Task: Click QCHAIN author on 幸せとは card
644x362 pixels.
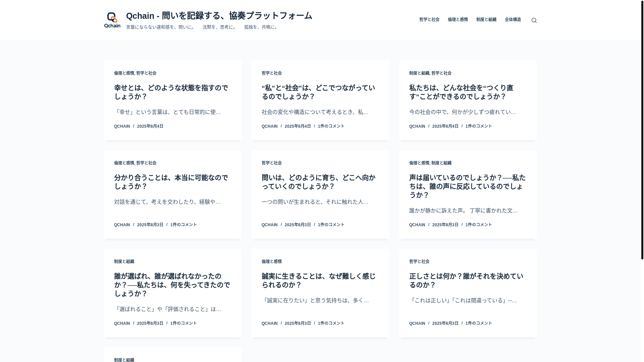Action: tap(122, 126)
